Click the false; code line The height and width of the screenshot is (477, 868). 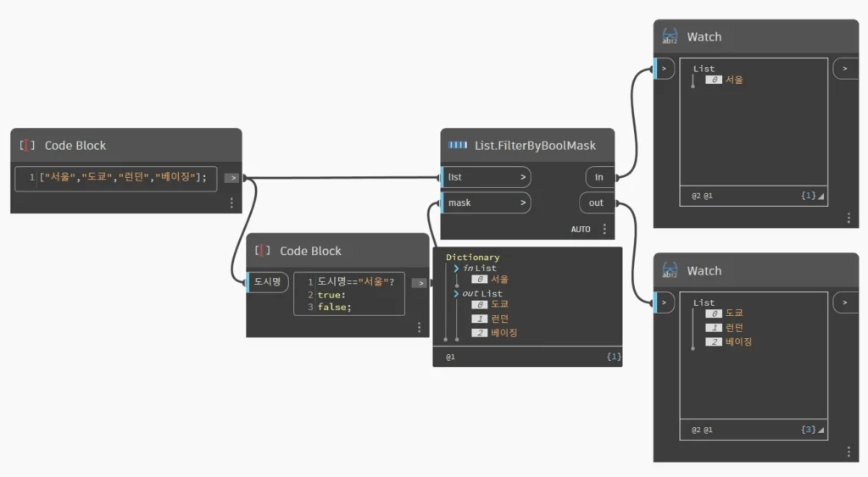pos(334,307)
